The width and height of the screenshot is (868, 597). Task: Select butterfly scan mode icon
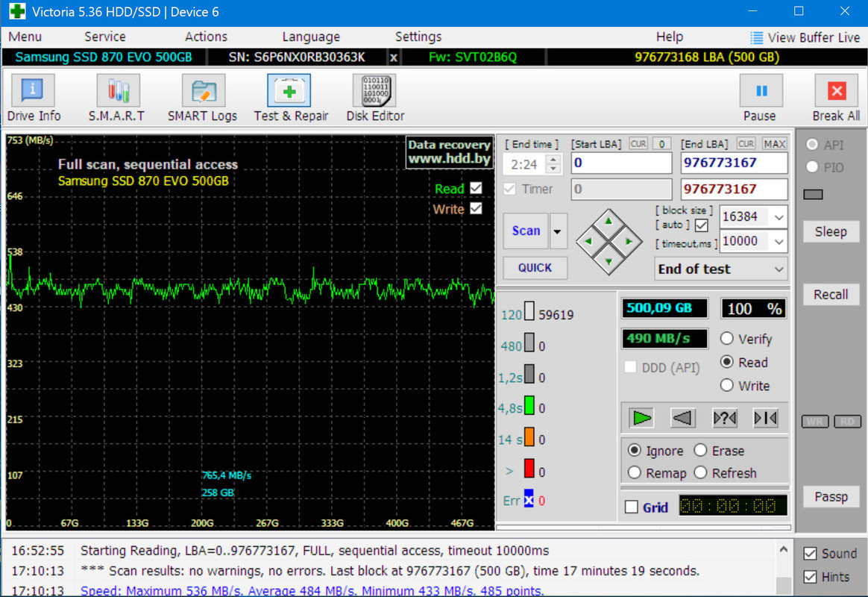tap(766, 418)
